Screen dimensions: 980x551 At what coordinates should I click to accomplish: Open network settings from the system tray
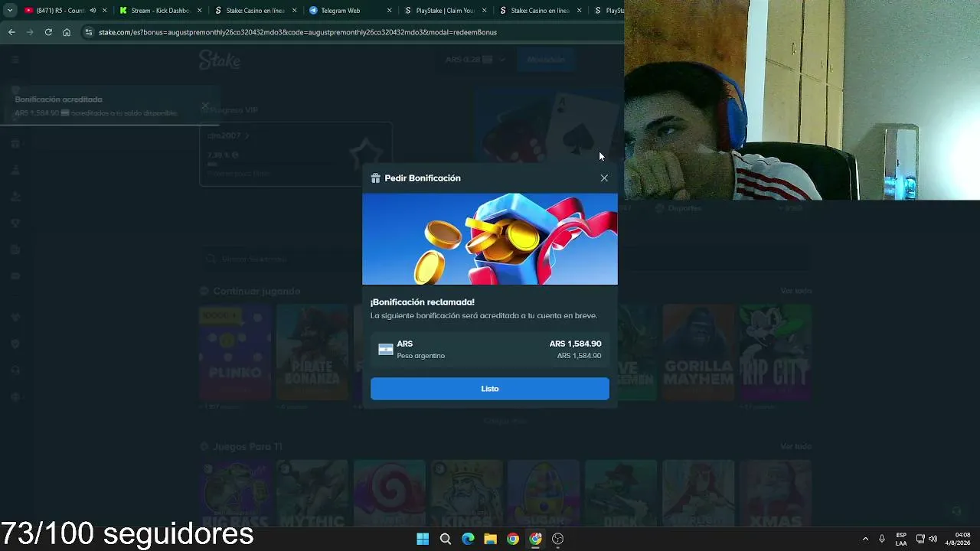point(920,539)
